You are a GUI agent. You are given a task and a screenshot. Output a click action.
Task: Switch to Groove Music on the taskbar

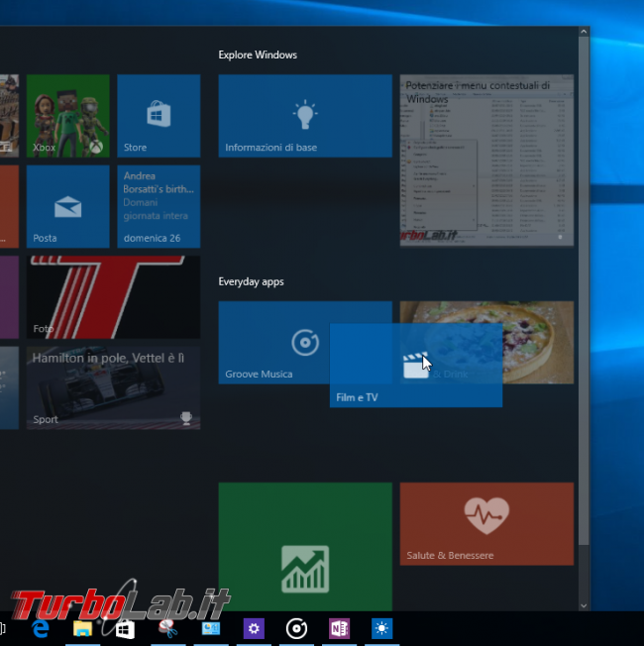pyautogui.click(x=296, y=629)
